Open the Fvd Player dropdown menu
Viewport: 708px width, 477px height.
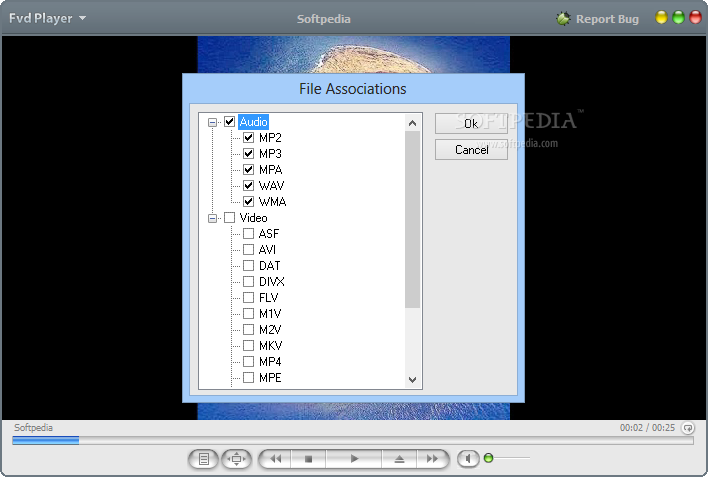[x=47, y=18]
